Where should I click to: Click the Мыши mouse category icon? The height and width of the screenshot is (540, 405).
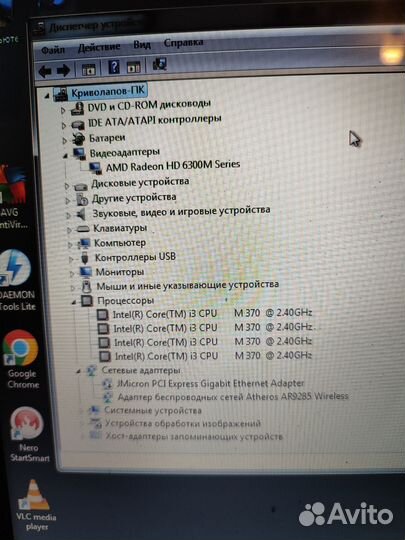click(87, 287)
